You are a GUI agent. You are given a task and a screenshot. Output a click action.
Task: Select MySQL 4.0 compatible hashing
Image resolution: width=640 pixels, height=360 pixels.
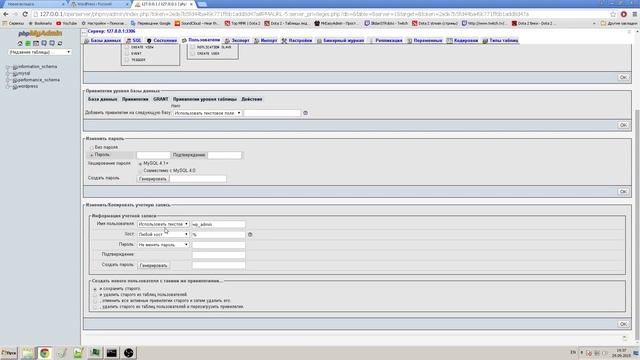pos(140,171)
